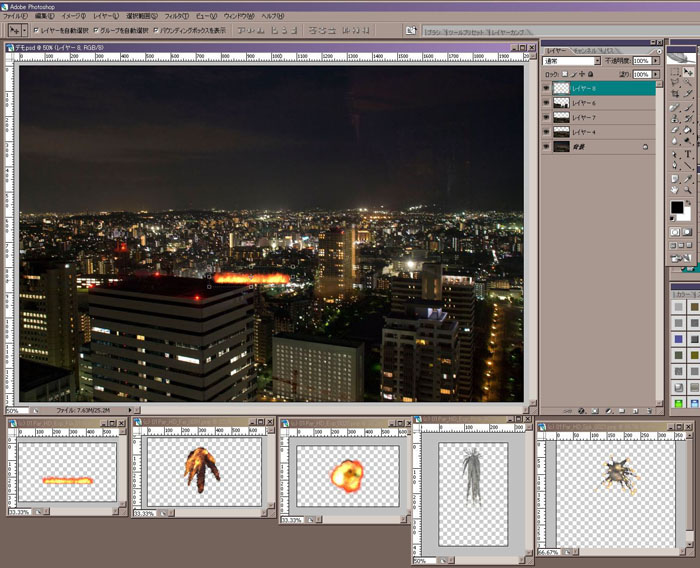Open the フィルタ menu

point(176,17)
